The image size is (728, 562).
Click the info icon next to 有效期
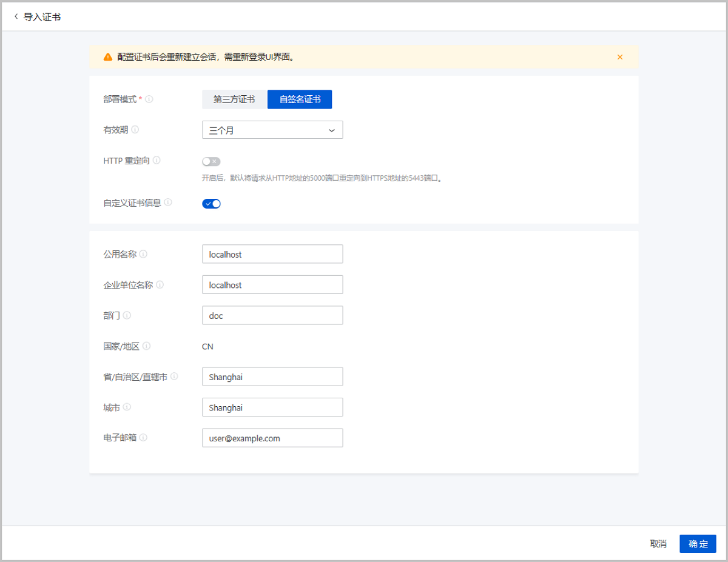tap(137, 129)
